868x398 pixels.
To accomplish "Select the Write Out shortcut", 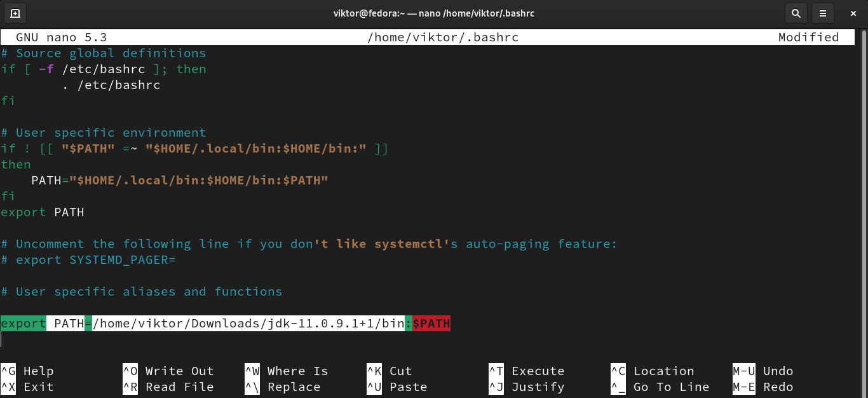I will pos(179,371).
